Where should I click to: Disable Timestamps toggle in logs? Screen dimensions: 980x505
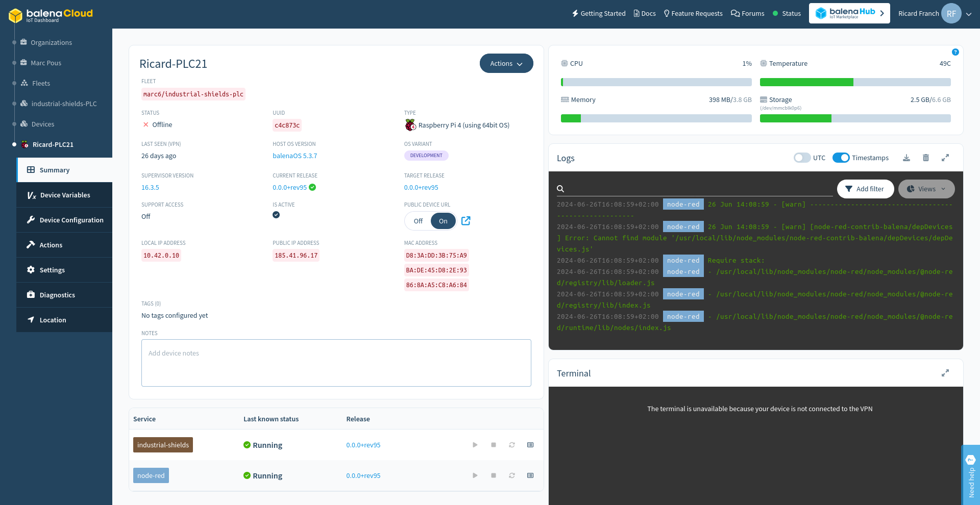click(x=841, y=158)
